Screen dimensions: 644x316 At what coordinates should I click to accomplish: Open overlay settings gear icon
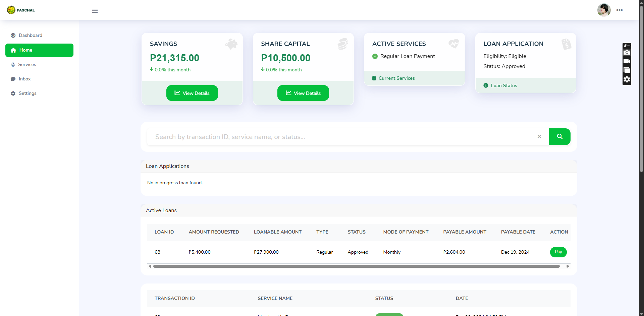click(x=627, y=79)
